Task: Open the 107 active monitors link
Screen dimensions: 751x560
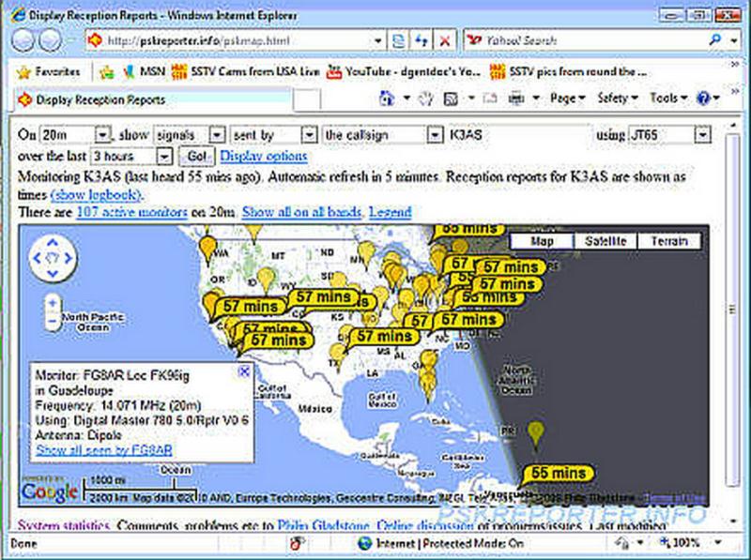Action: pyautogui.click(x=131, y=212)
